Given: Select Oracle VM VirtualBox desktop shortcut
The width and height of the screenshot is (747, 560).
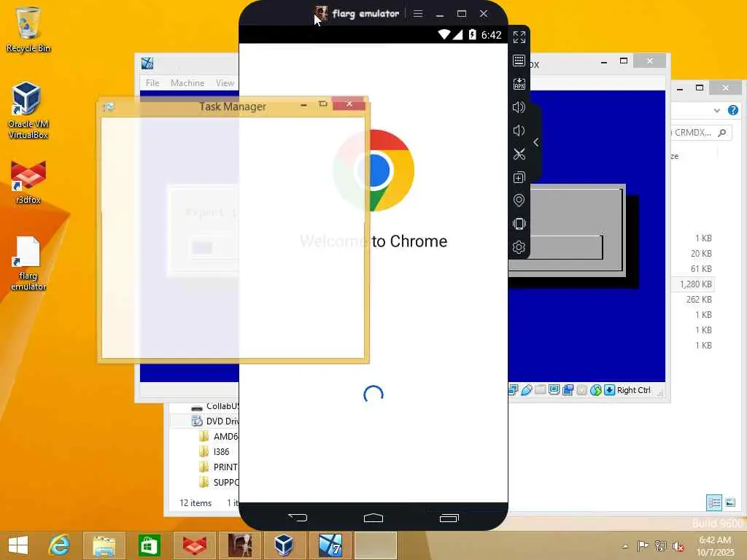Looking at the screenshot, I should (x=28, y=111).
